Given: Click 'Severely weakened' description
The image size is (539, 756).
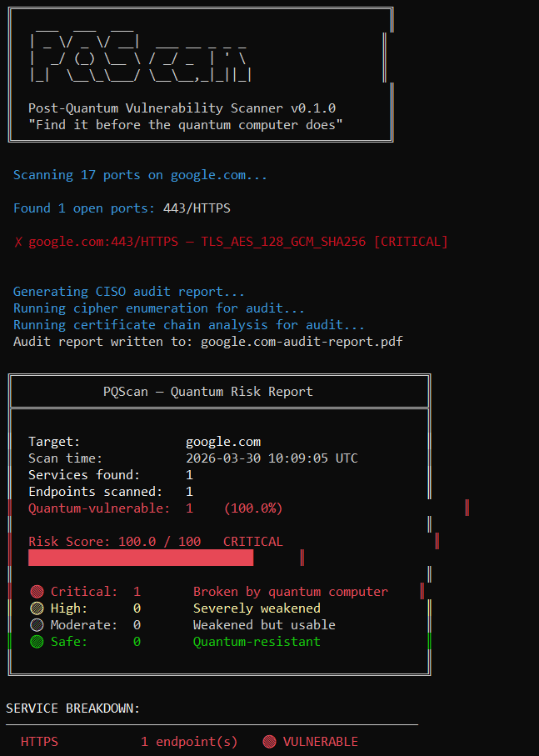Looking at the screenshot, I should click(257, 608).
